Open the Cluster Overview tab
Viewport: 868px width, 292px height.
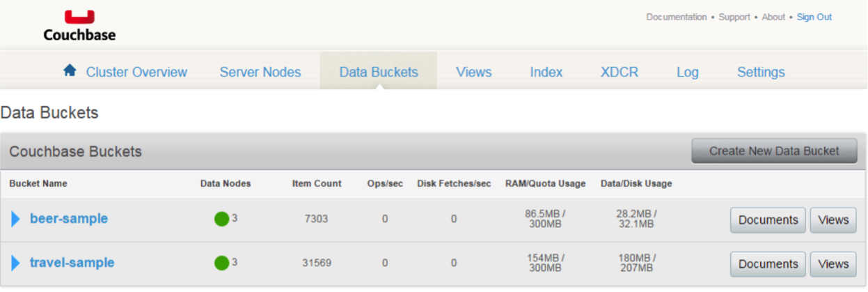136,72
